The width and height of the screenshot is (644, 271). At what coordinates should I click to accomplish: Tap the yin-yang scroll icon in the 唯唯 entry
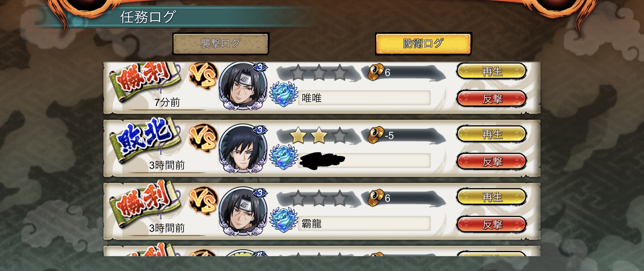click(x=376, y=72)
